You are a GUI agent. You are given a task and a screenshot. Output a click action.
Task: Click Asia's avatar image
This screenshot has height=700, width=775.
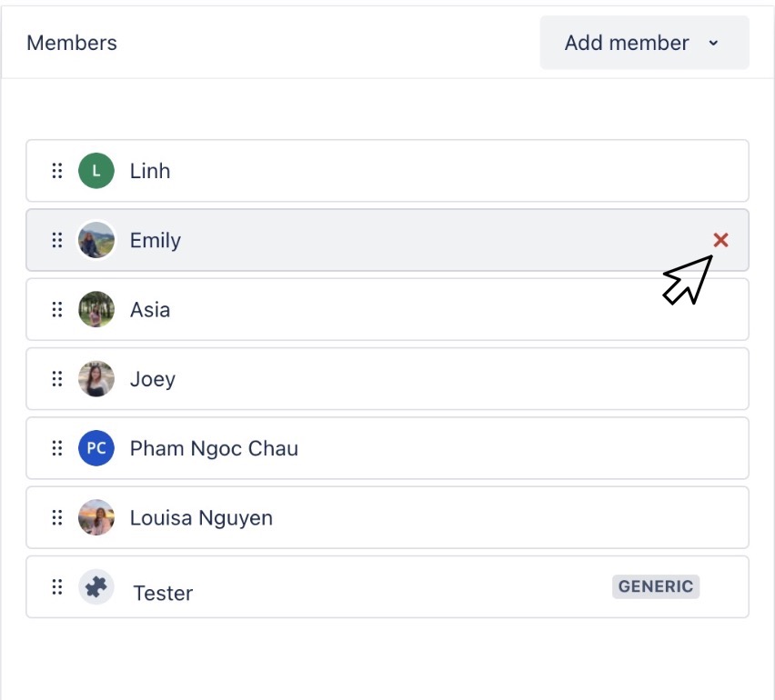[96, 310]
